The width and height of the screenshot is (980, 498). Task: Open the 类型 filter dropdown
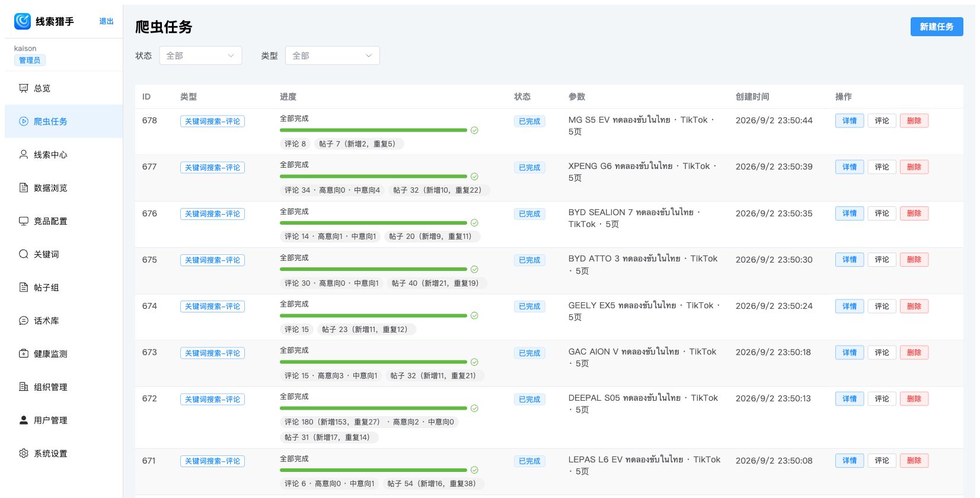[x=332, y=56]
